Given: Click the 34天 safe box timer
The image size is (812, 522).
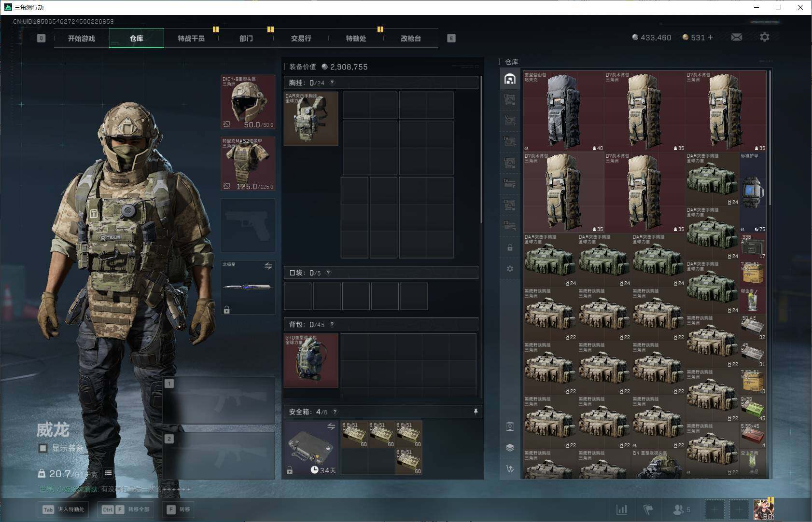Looking at the screenshot, I should 323,470.
